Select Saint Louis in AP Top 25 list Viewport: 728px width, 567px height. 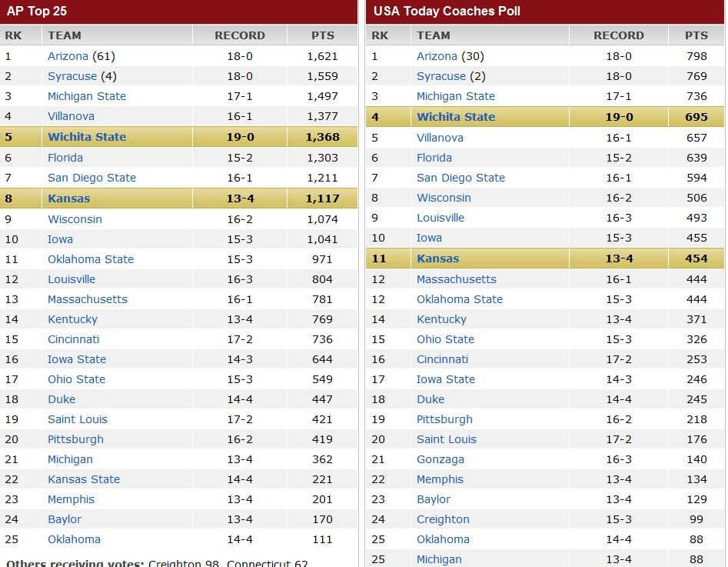coord(78,419)
